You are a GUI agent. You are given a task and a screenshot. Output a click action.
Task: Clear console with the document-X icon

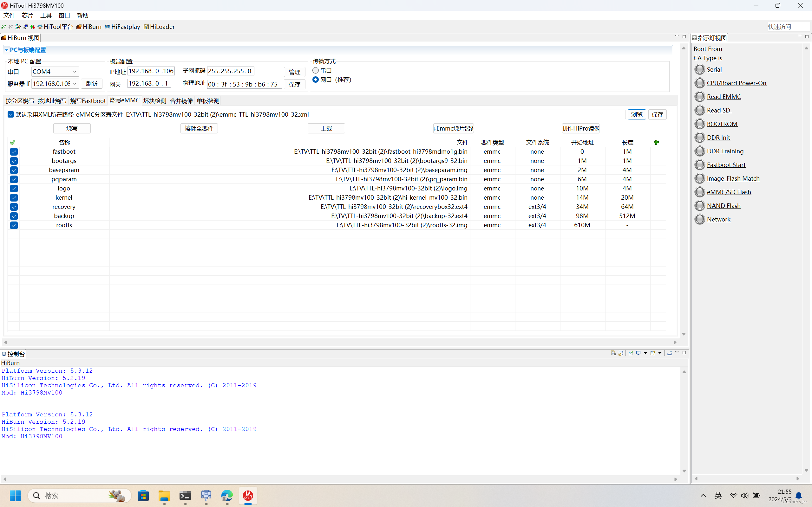tap(613, 353)
